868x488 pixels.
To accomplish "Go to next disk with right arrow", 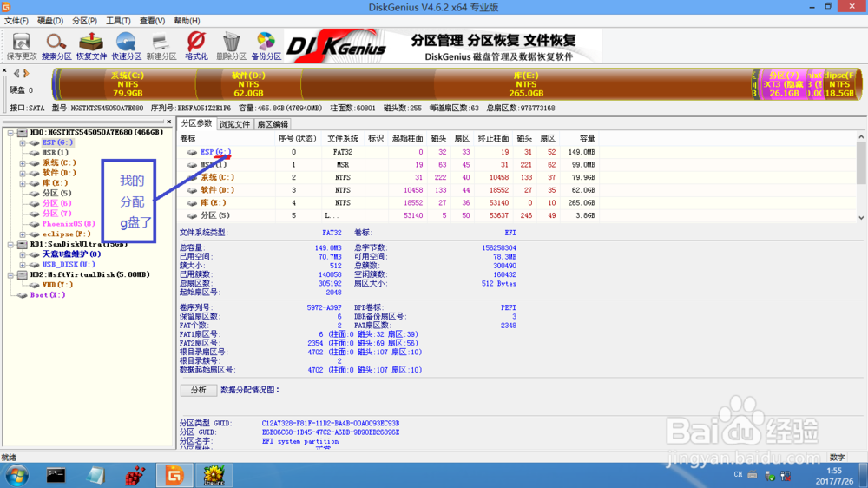I will coord(26,73).
